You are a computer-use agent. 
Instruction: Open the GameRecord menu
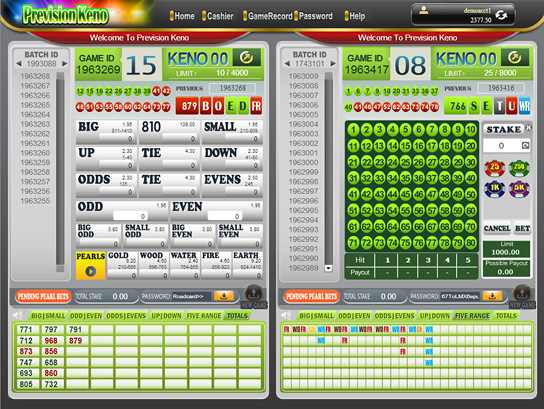point(268,16)
